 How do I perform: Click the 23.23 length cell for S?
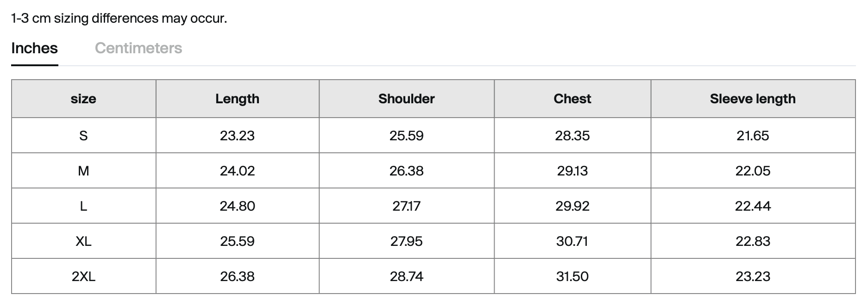237,136
